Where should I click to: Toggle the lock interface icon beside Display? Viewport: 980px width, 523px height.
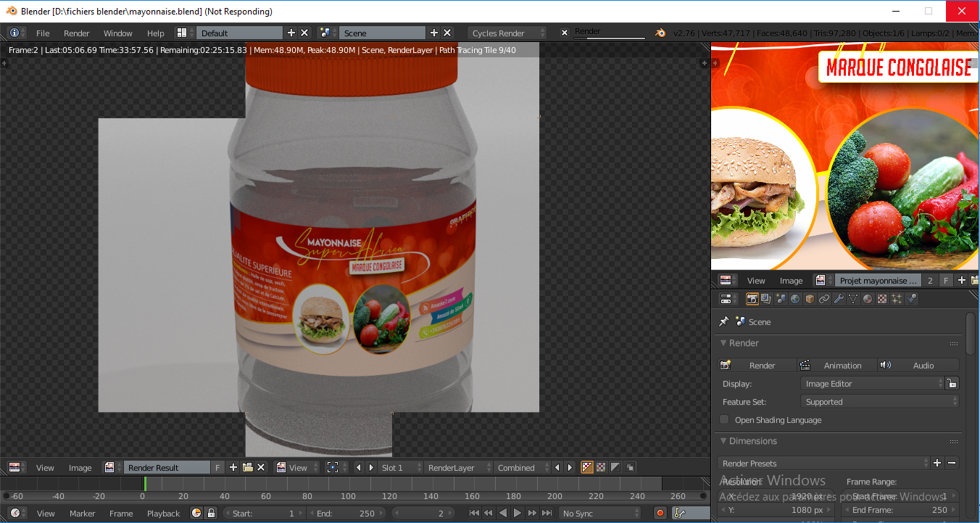pyautogui.click(x=952, y=384)
